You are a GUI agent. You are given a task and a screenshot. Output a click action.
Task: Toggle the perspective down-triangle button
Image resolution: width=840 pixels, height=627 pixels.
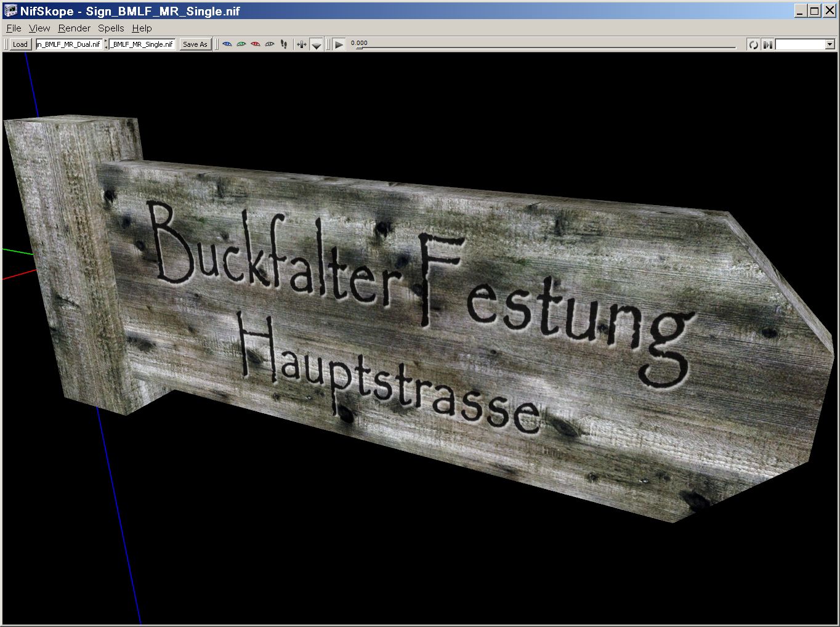click(x=317, y=44)
